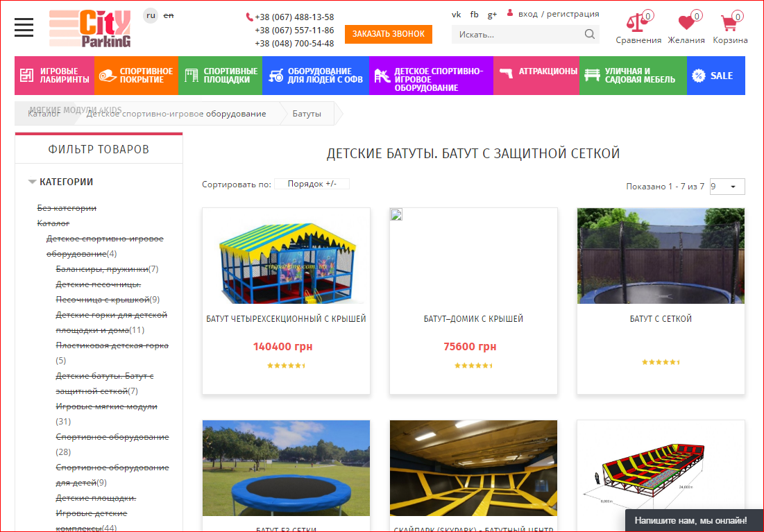Filter by Детские песочницы category

point(108,292)
